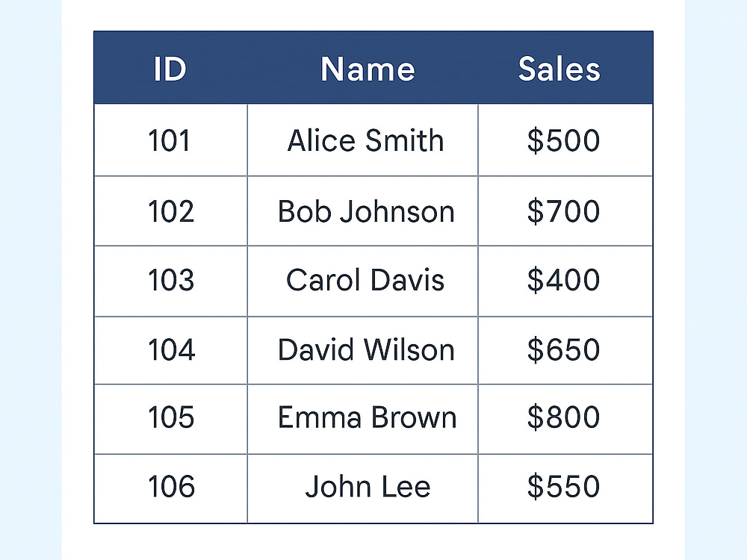This screenshot has width=747, height=560.
Task: Select the Alice Smith name cell
Action: pos(362,140)
